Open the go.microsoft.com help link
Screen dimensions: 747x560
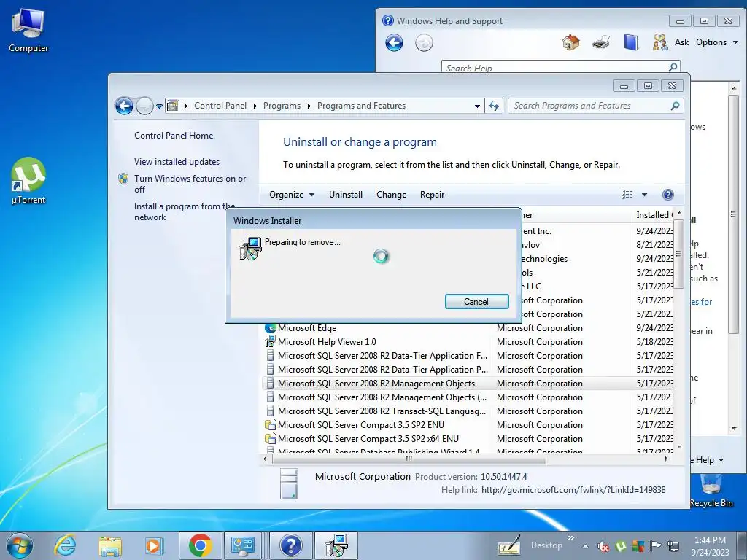(573, 489)
